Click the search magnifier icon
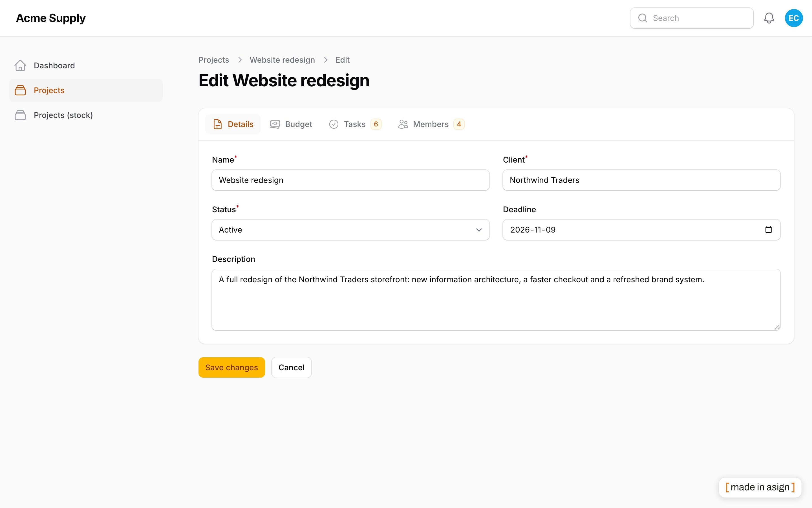This screenshot has width=812, height=508. [x=643, y=18]
